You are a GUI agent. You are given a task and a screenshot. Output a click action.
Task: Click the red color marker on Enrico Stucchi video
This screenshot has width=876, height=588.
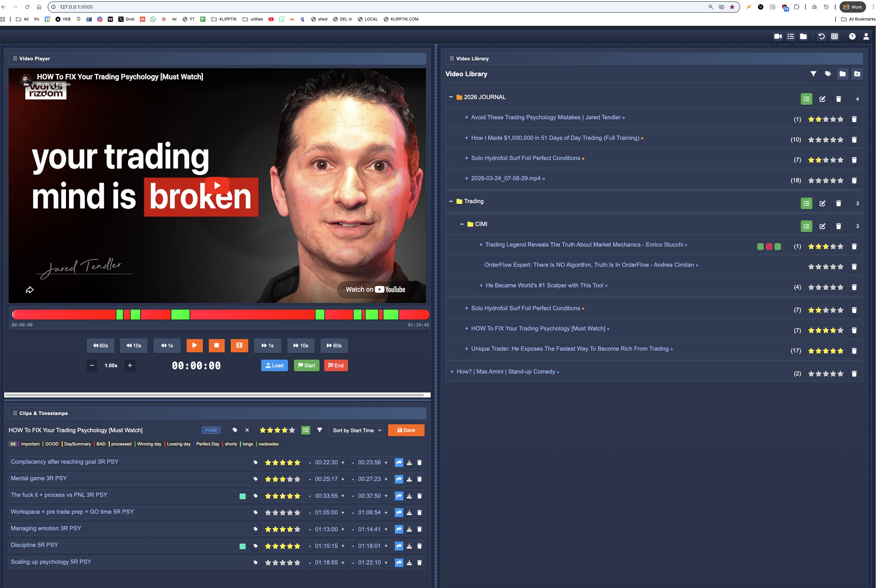(x=769, y=246)
